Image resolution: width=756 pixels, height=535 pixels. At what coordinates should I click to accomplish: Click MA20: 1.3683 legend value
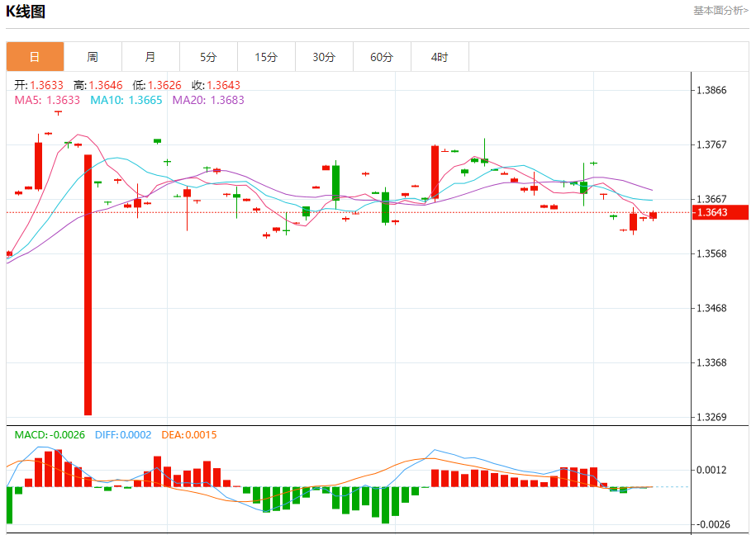tap(208, 100)
